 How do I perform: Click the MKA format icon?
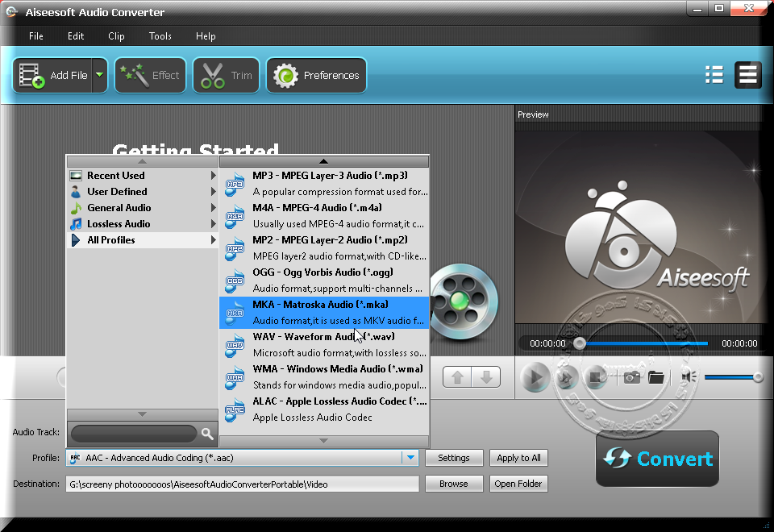pos(235,313)
